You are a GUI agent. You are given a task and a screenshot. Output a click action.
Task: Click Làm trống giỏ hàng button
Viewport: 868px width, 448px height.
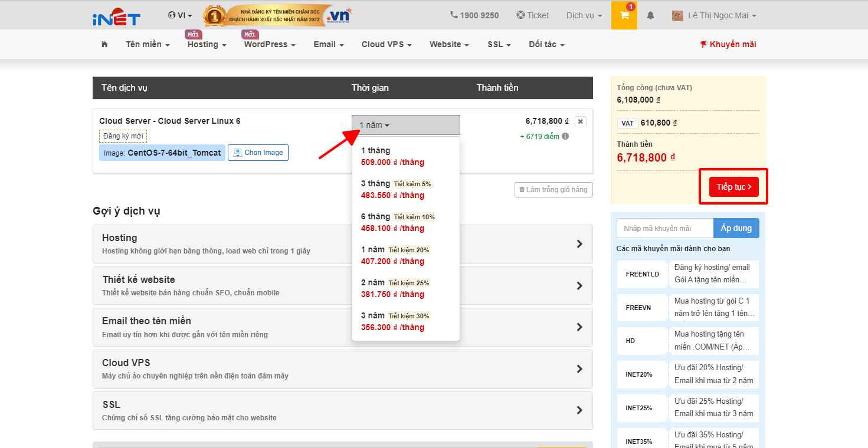[x=553, y=190]
